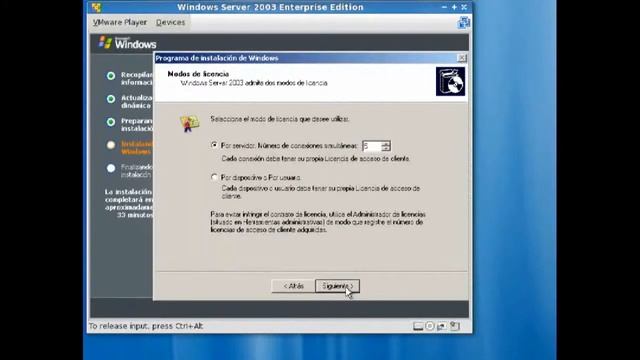Click the 'Seleccione el modo de licencia' instruction text

280,119
